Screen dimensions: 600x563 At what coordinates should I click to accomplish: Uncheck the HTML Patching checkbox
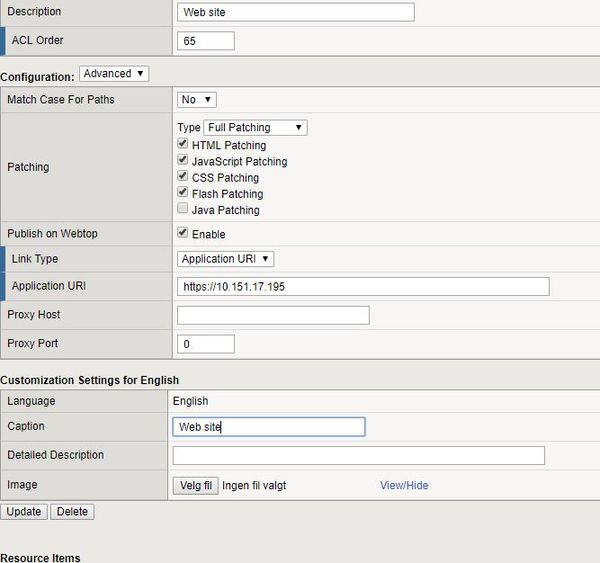[183, 145]
